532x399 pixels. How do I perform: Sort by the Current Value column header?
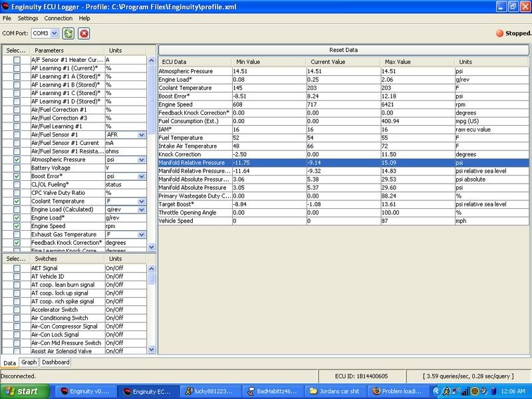click(344, 62)
